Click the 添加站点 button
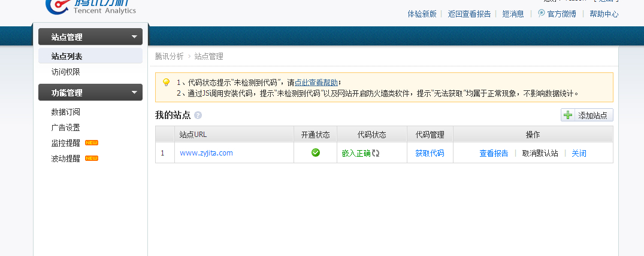This screenshot has height=256, width=644. pyautogui.click(x=587, y=115)
